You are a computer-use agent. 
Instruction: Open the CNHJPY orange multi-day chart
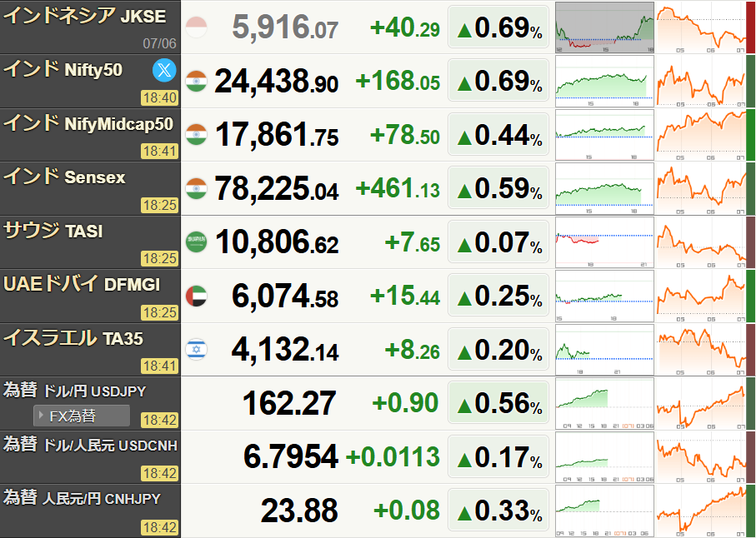click(x=701, y=511)
